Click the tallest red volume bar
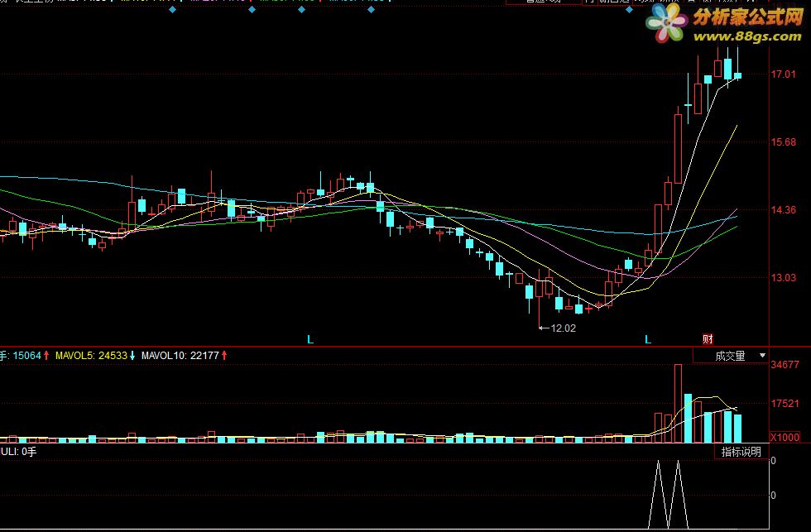The image size is (811, 532). (678, 403)
